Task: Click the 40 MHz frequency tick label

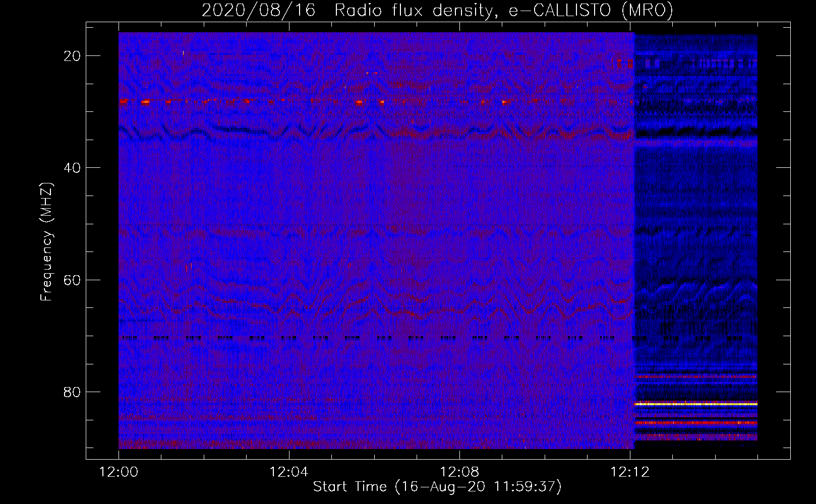Action: point(73,168)
